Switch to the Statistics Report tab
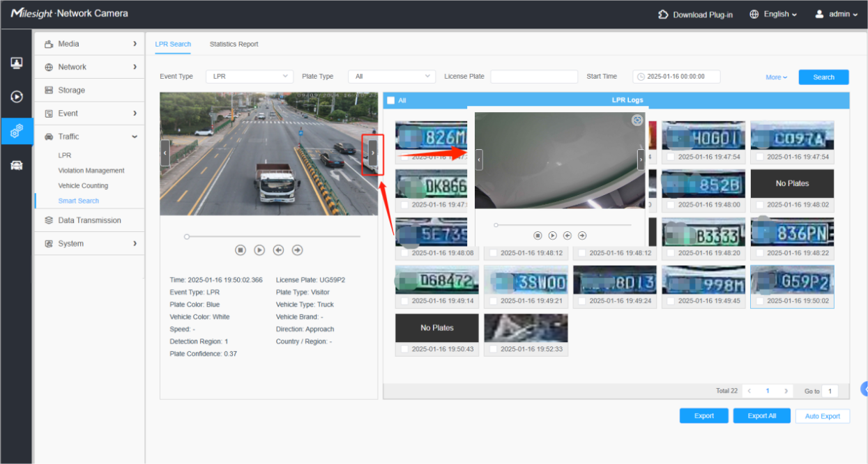 [x=234, y=44]
